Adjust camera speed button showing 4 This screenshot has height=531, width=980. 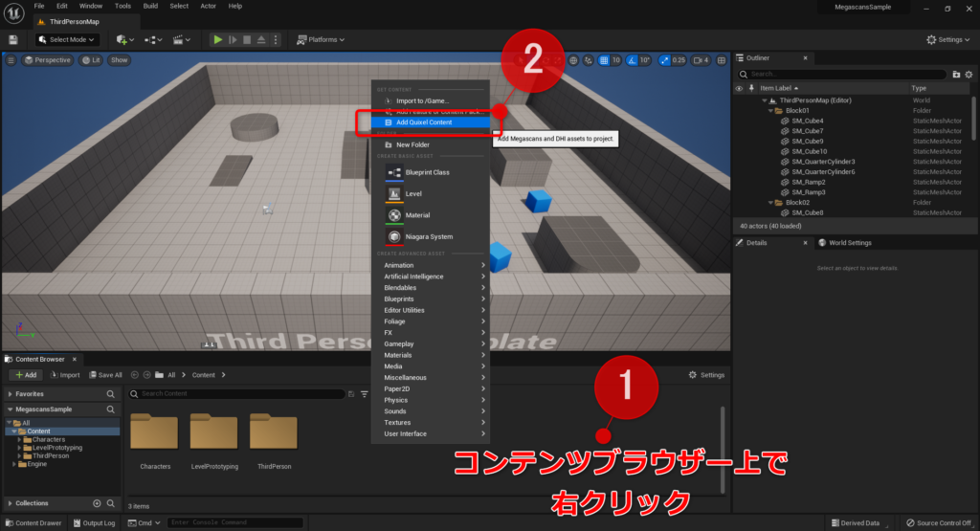click(701, 60)
